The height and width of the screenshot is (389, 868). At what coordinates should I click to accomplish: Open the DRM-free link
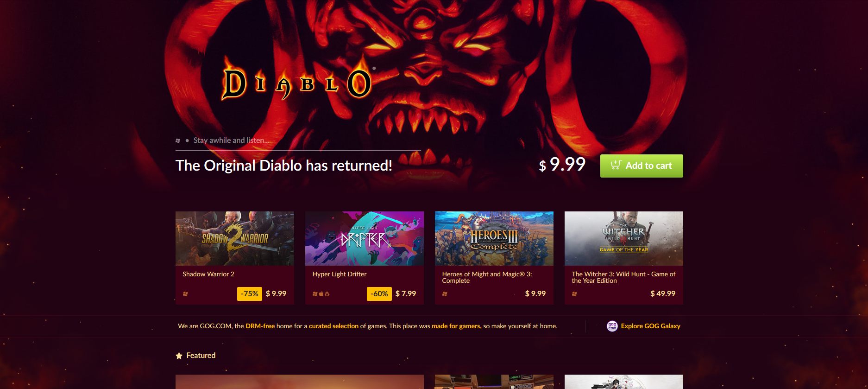point(260,326)
